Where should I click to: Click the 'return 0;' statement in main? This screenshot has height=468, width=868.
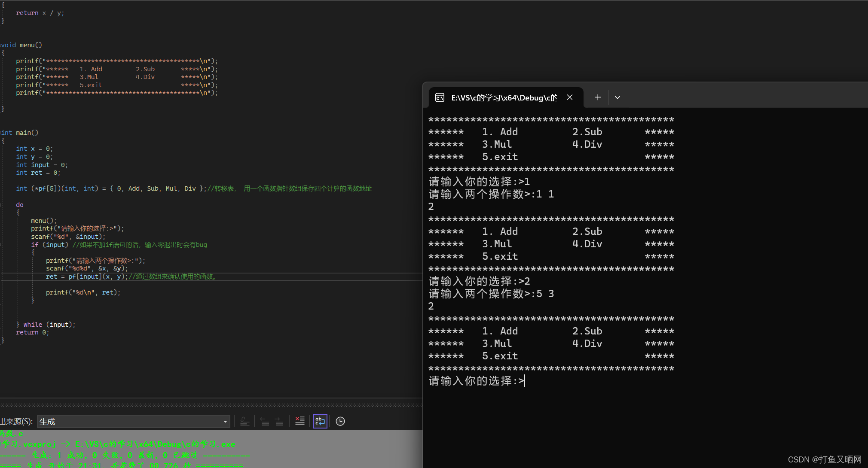tap(33, 332)
